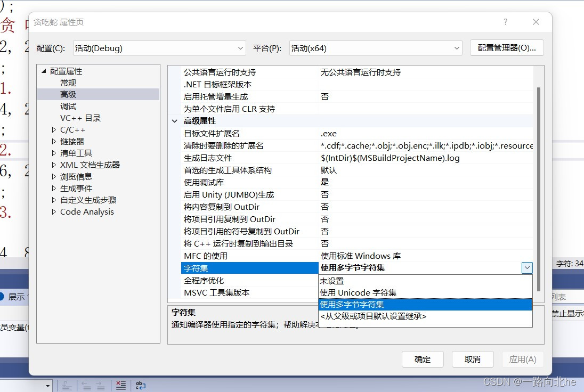Select the 使用调试库 property row
This screenshot has height=392, width=584.
pyautogui.click(x=357, y=182)
